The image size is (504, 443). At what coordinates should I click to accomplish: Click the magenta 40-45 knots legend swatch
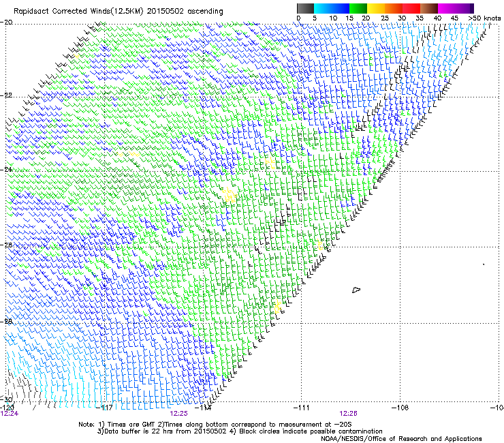pyautogui.click(x=447, y=8)
